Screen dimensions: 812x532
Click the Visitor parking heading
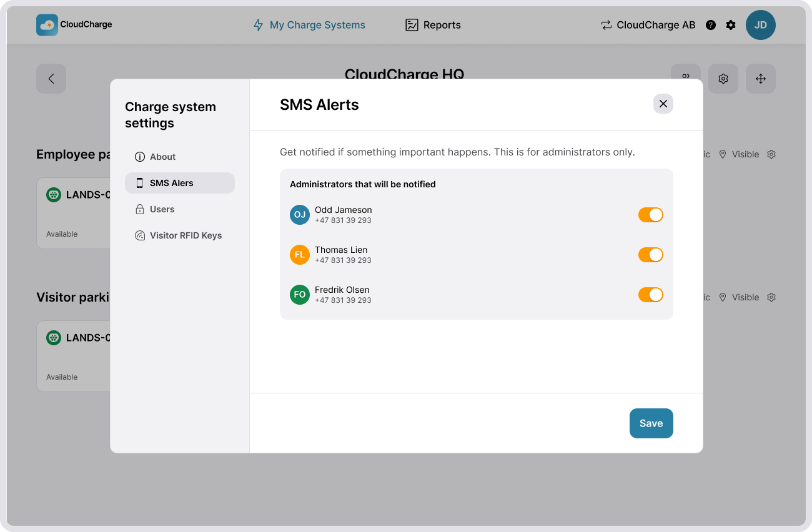tap(74, 297)
